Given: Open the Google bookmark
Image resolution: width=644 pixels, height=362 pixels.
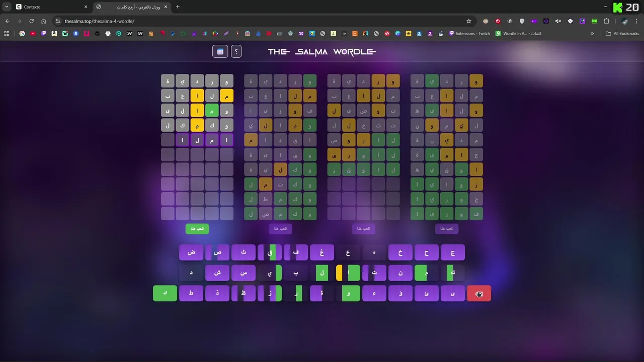Looking at the screenshot, I should (22, 34).
